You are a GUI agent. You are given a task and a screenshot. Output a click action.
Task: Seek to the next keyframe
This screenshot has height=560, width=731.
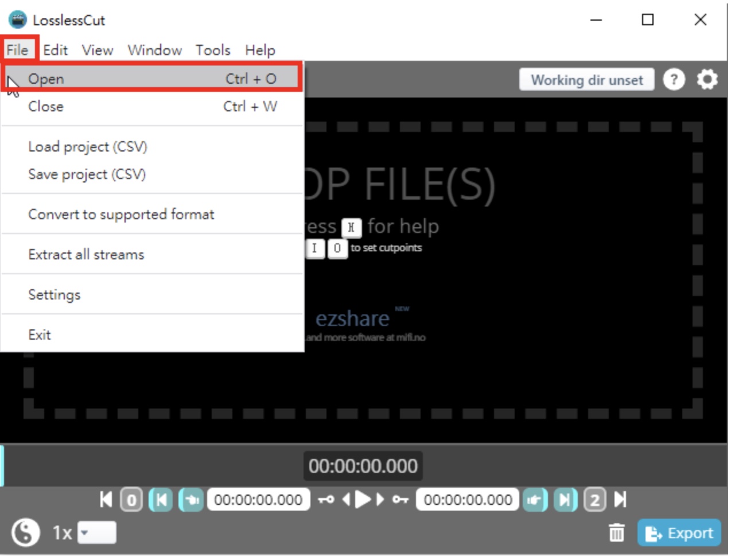click(400, 500)
